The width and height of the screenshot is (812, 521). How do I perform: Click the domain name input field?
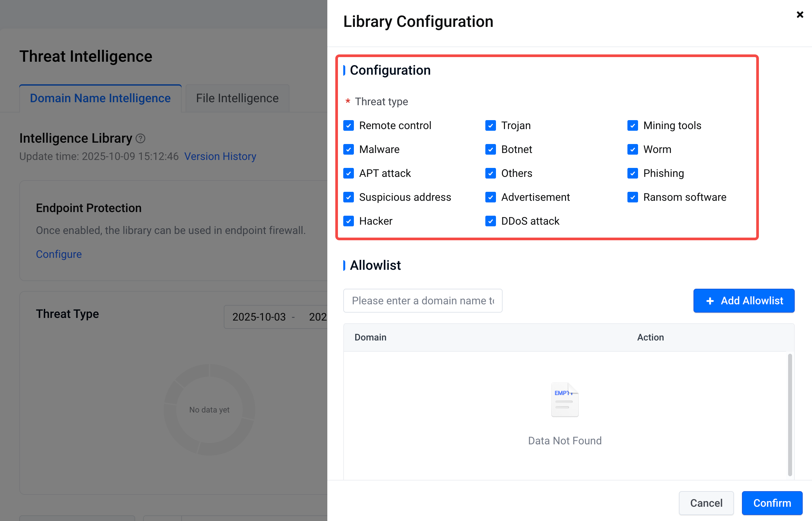(x=422, y=300)
